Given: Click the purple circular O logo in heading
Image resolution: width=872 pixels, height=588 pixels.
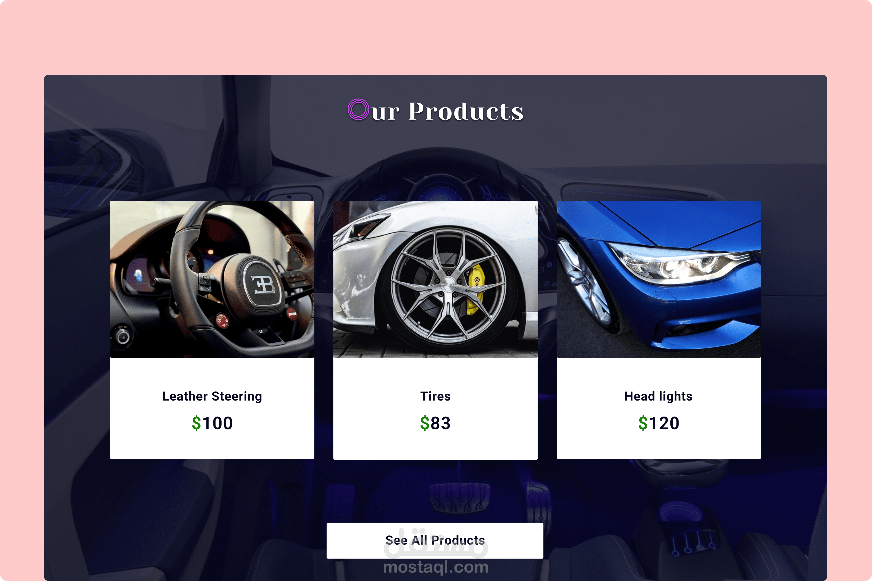Looking at the screenshot, I should (358, 109).
